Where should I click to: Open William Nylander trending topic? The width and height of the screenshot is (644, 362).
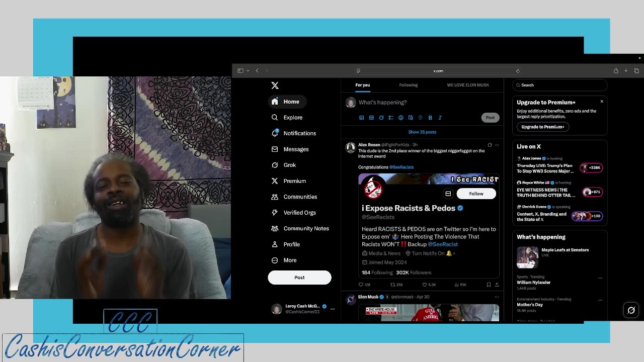pos(534,283)
